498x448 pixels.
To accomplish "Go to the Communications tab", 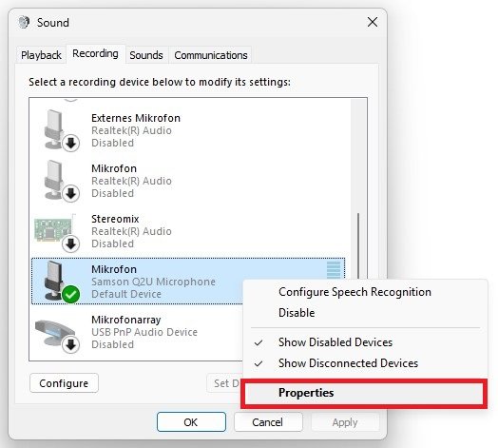I will click(x=211, y=55).
